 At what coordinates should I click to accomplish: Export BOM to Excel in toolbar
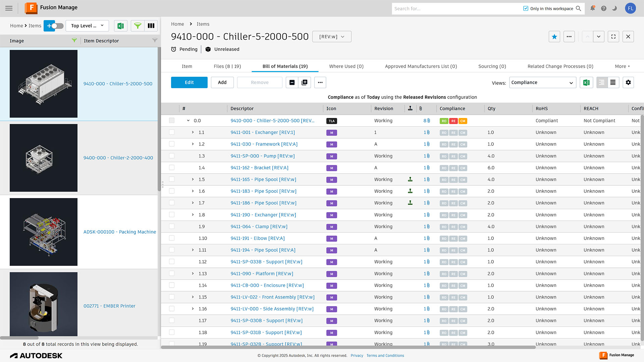point(586,82)
